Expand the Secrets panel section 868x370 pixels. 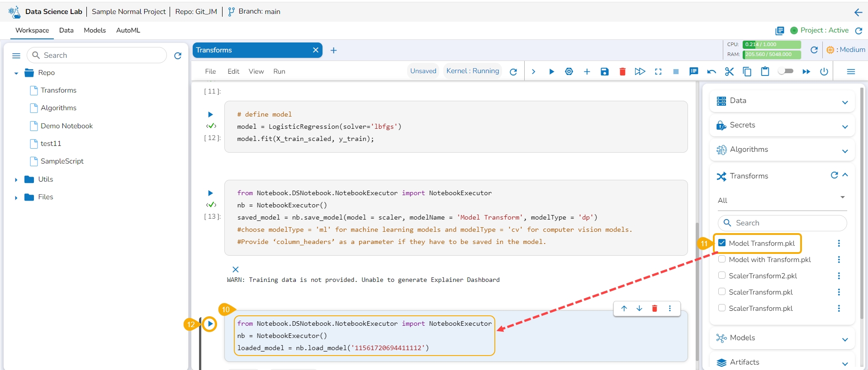[x=844, y=127]
